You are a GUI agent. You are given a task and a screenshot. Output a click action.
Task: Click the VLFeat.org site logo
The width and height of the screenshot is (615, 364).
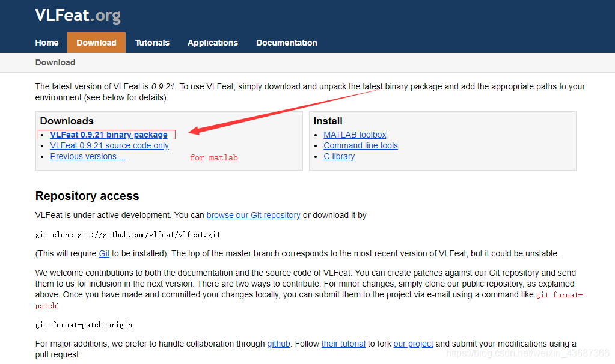pyautogui.click(x=78, y=16)
